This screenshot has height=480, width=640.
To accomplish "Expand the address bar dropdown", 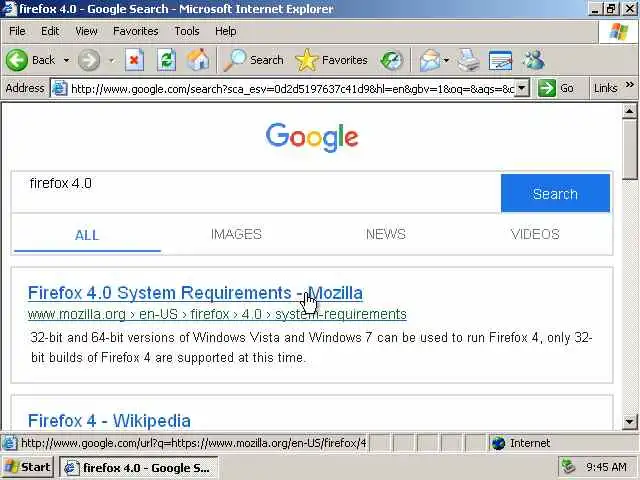I will tap(522, 88).
